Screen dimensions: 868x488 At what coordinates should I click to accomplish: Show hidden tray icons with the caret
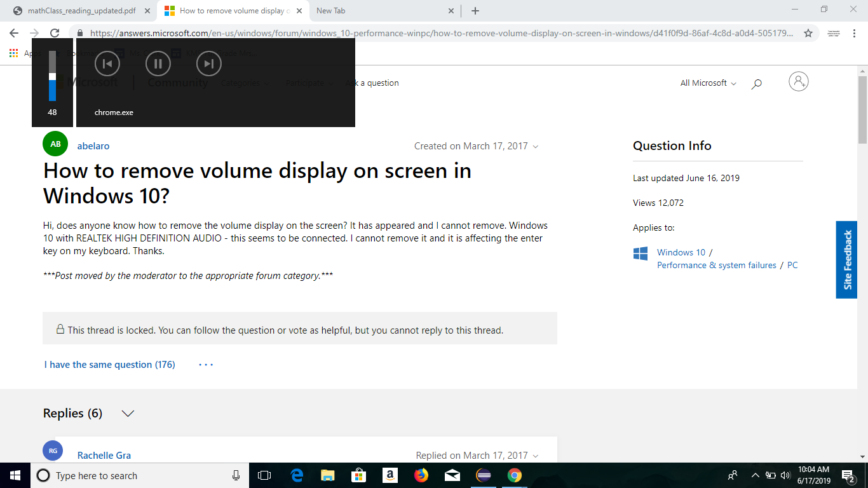click(x=756, y=475)
